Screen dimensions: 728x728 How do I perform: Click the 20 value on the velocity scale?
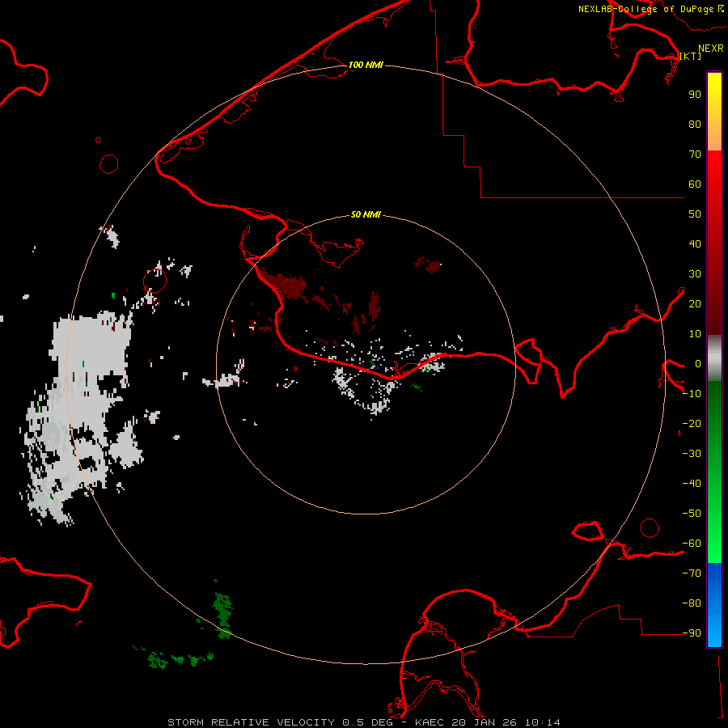[695, 304]
